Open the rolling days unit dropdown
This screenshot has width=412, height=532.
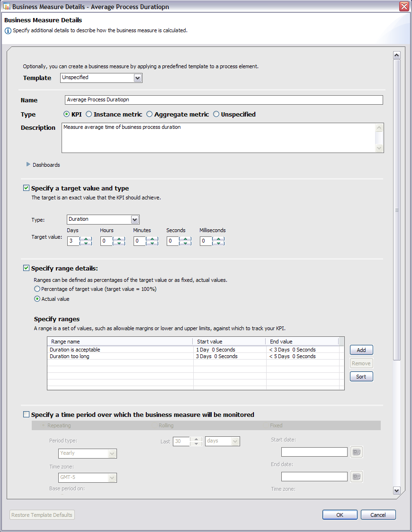click(235, 442)
